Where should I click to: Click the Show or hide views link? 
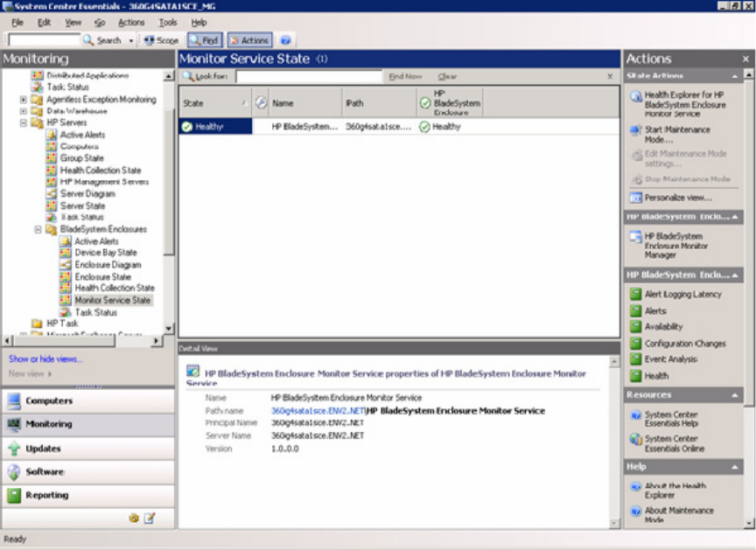pos(45,359)
